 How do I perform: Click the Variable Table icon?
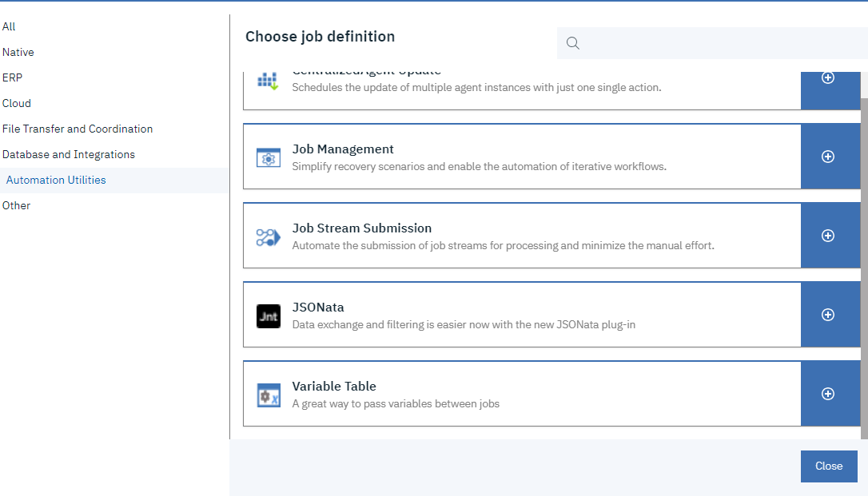click(x=269, y=395)
